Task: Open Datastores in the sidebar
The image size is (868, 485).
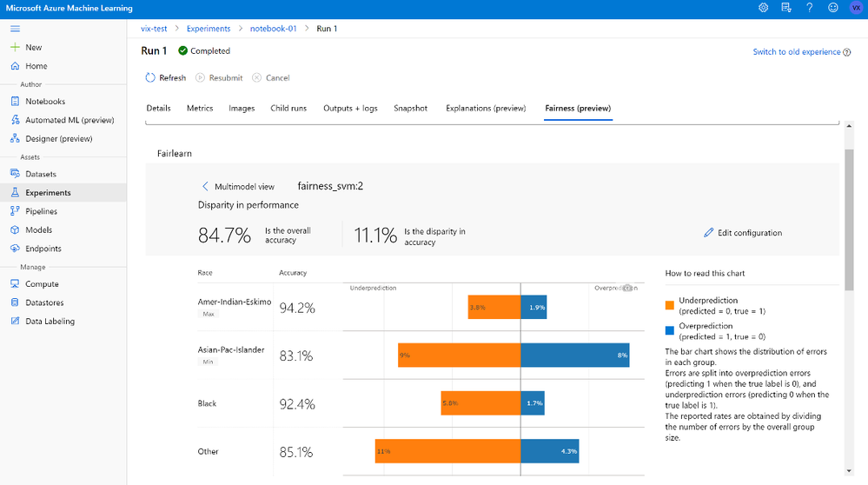Action: tap(44, 302)
